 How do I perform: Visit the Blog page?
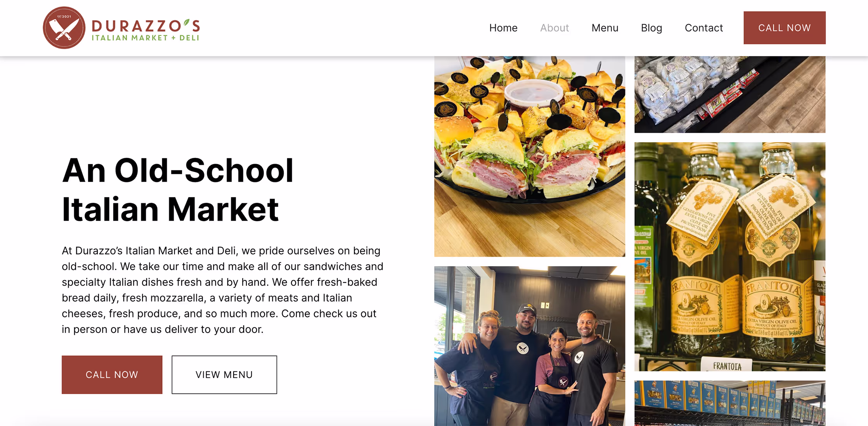[651, 28]
